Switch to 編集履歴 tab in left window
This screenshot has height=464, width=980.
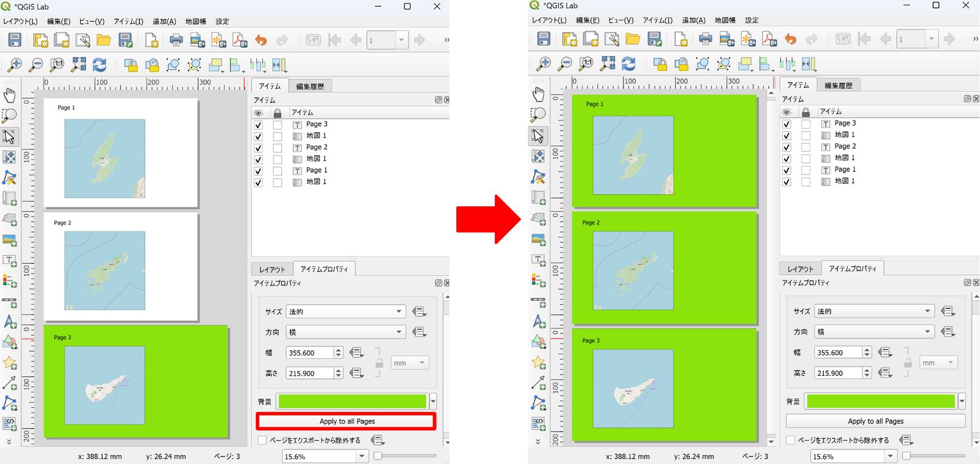click(x=310, y=86)
